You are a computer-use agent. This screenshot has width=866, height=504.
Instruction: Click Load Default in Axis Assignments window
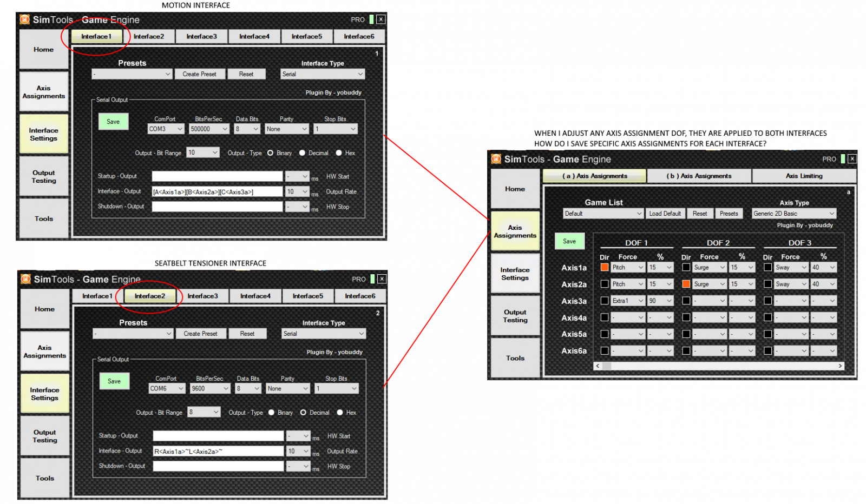click(665, 214)
